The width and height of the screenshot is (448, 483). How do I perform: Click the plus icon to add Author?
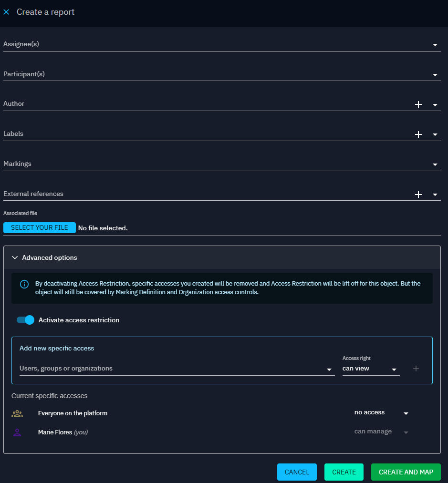point(418,104)
